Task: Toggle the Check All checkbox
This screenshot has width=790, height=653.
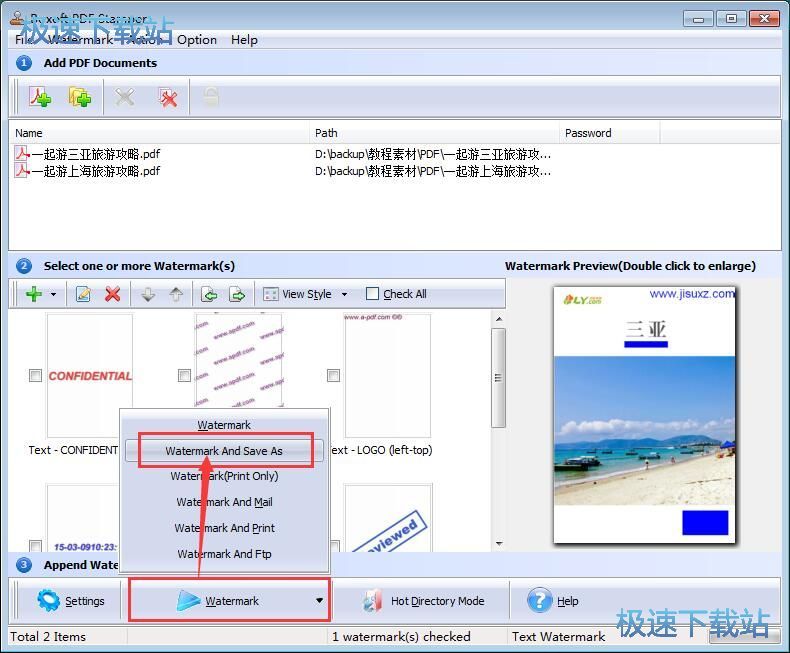Action: (x=372, y=294)
